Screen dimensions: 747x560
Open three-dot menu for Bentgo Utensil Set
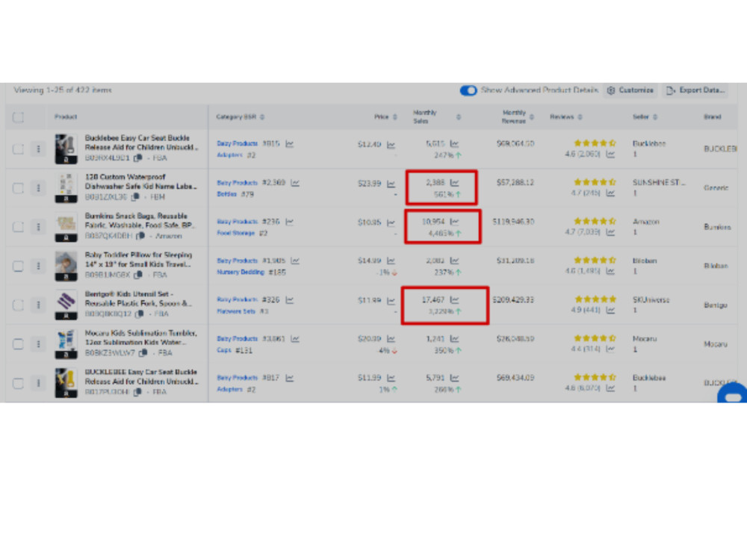[39, 305]
